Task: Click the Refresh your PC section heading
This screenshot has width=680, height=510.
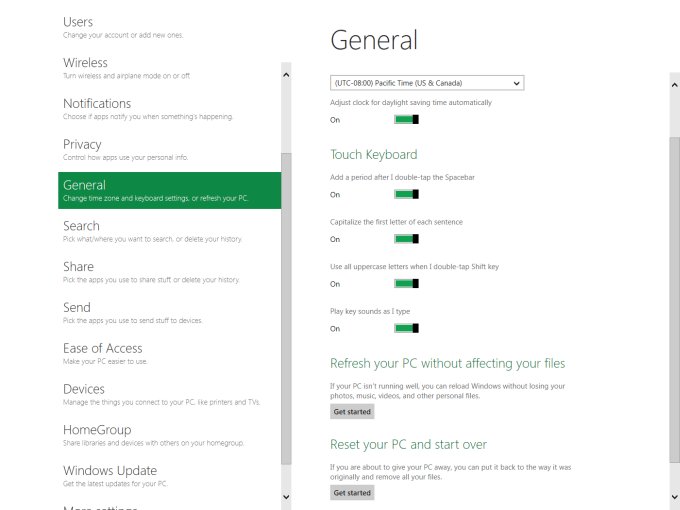Action: click(448, 363)
